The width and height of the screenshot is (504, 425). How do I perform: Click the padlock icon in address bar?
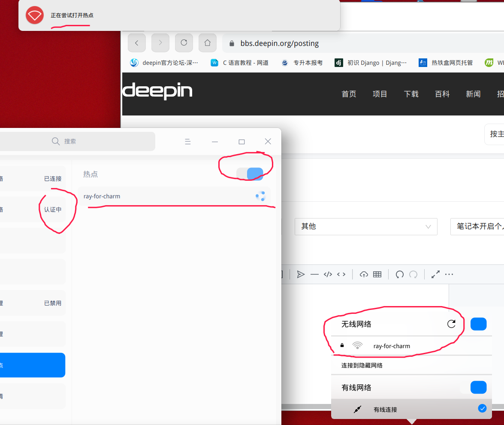click(232, 43)
